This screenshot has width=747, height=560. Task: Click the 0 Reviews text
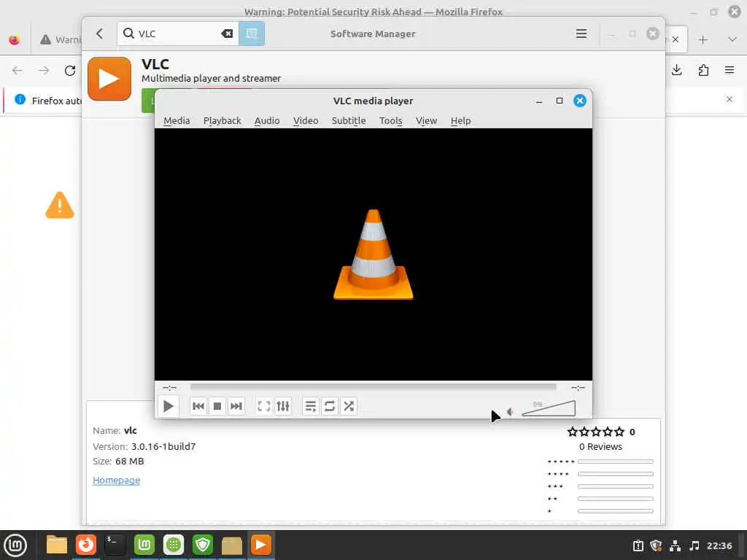coord(600,447)
